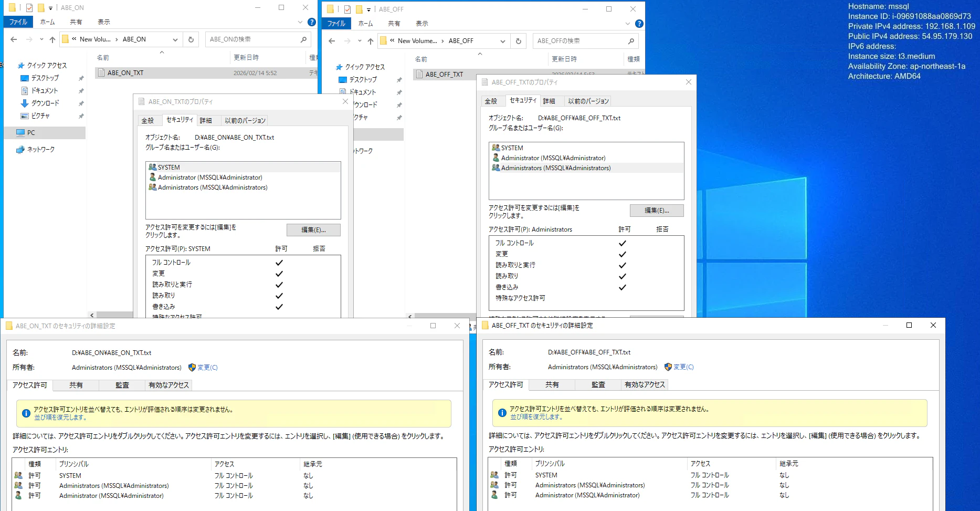Expand recent locations dropdown in ABE_OFF explorer
The width and height of the screenshot is (980, 511).
coord(360,41)
